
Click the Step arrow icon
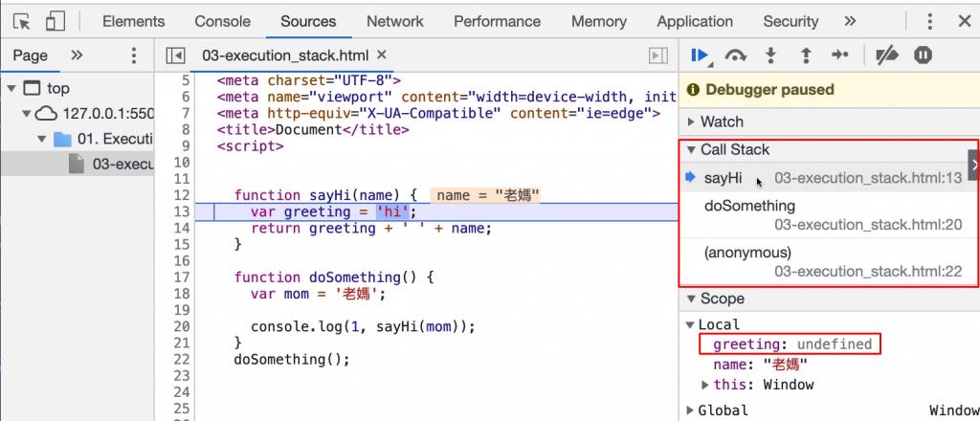840,55
